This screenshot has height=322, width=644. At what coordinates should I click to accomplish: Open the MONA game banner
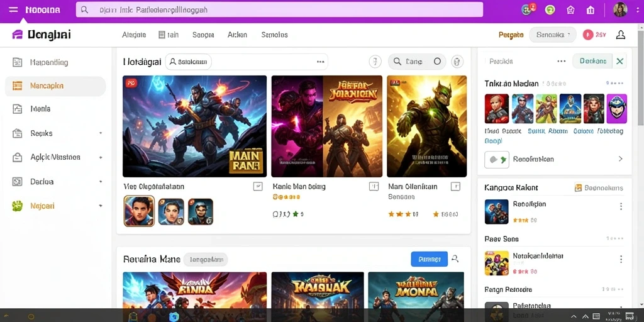coord(416,290)
